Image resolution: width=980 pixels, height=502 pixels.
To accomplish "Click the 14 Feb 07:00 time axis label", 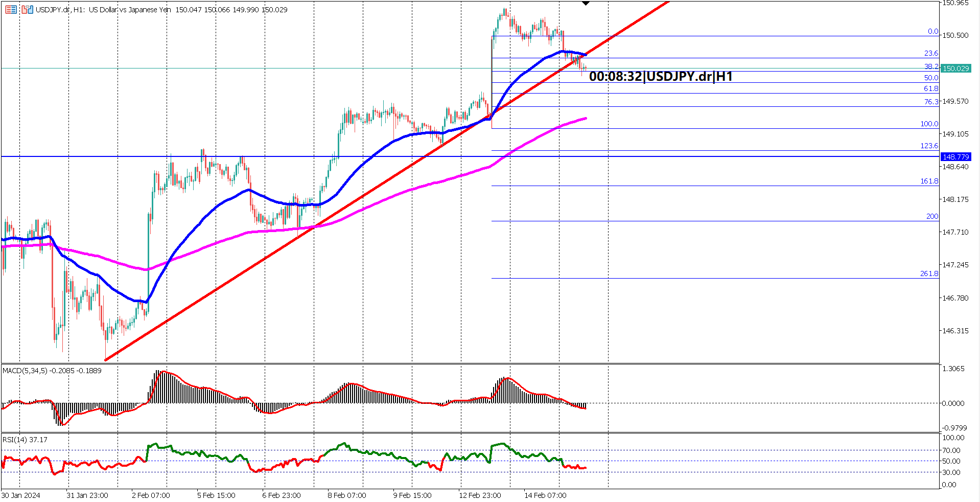I will click(545, 495).
